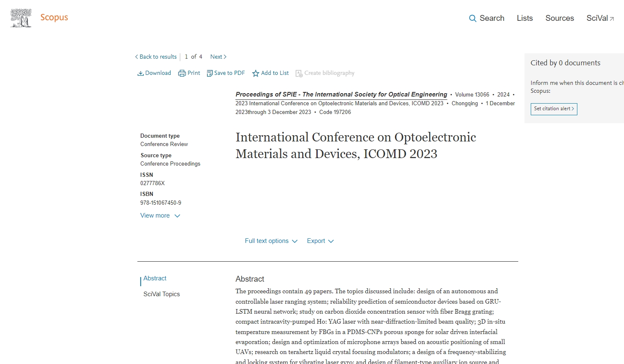The image size is (624, 364).
Task: Click Set citation alert button
Action: coord(554,109)
